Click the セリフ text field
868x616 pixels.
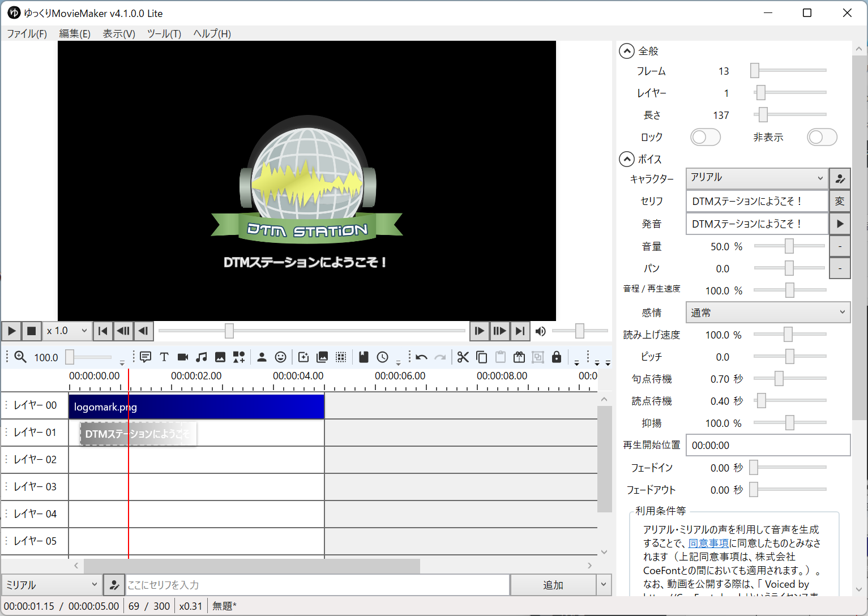tap(757, 201)
